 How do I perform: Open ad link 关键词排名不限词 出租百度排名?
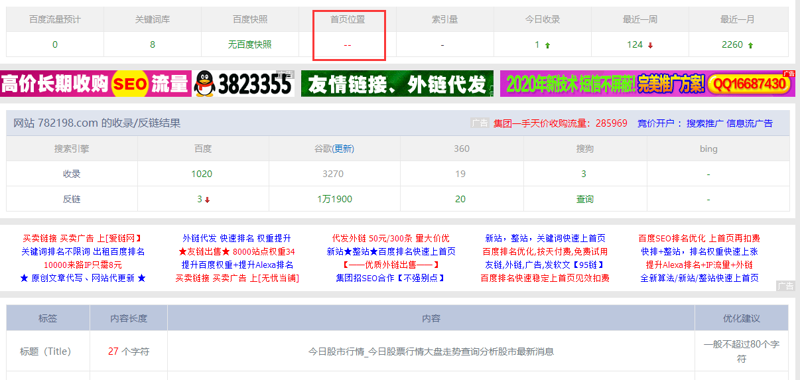pyautogui.click(x=83, y=251)
